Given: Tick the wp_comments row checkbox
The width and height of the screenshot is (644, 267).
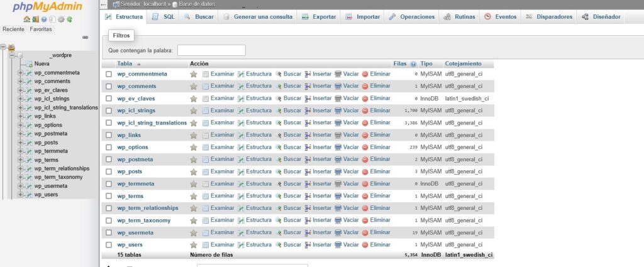Looking at the screenshot, I should click(109, 87).
